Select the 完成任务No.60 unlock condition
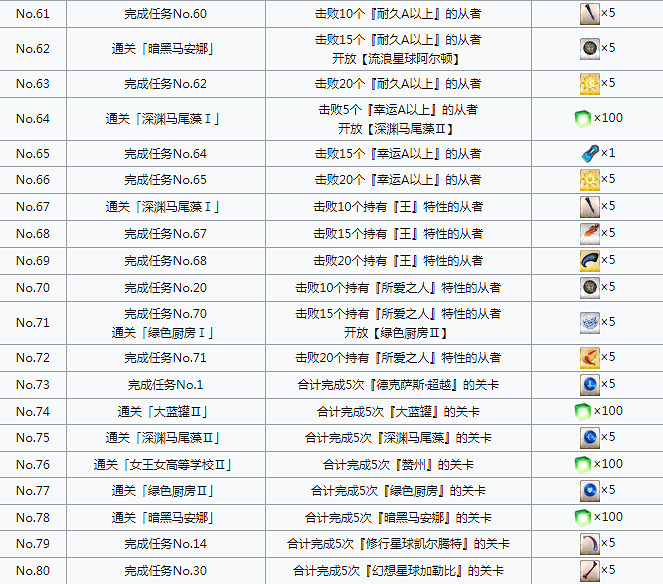Screen dimensions: 663x584 pyautogui.click(x=165, y=14)
